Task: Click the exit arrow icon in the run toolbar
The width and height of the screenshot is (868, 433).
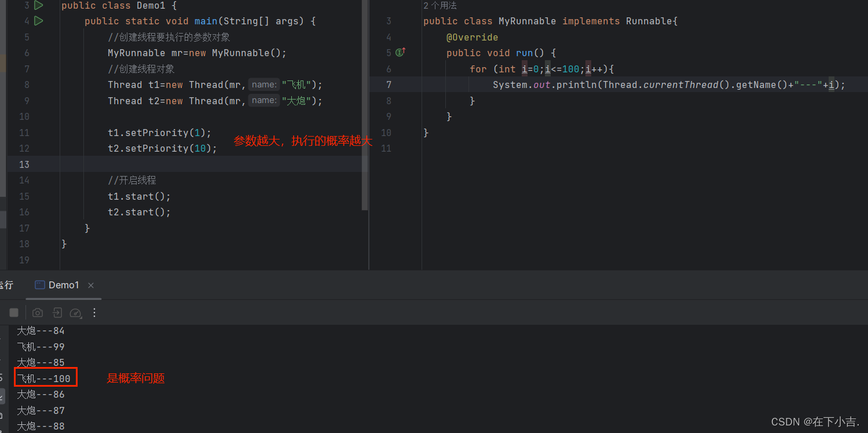Action: click(57, 313)
